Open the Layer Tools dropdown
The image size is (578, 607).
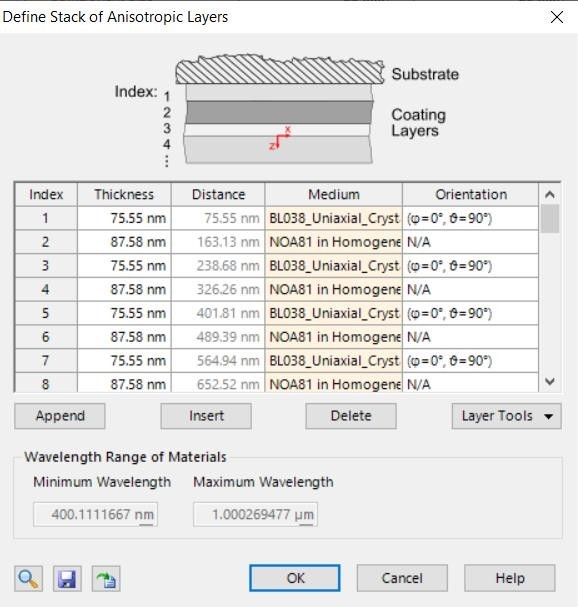click(506, 416)
